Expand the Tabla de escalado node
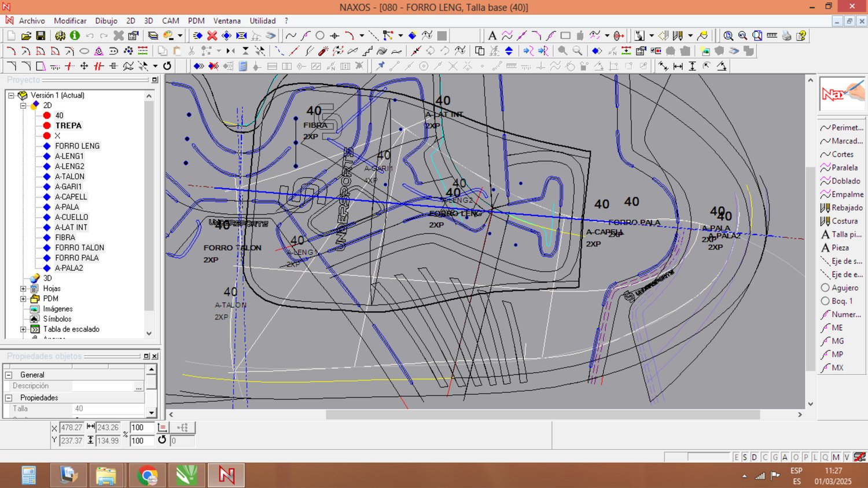 pos(24,329)
